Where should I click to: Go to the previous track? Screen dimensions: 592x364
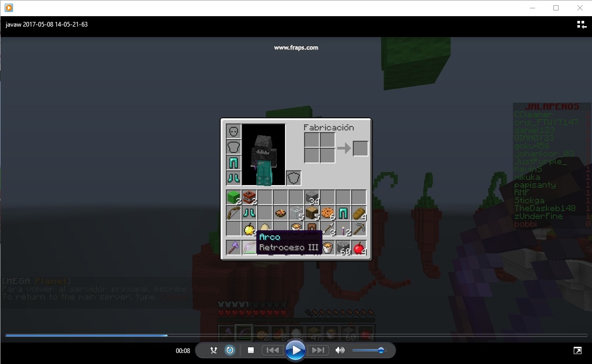(x=273, y=350)
